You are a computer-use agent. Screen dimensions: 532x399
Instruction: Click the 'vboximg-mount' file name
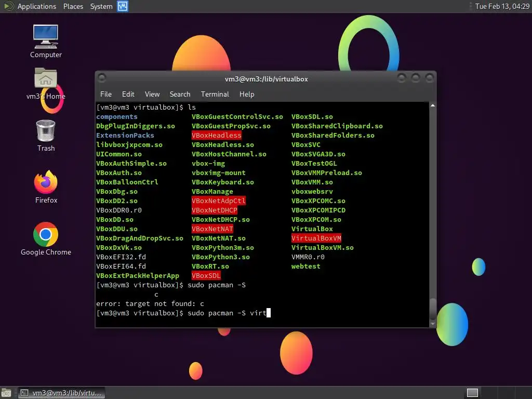(x=219, y=172)
